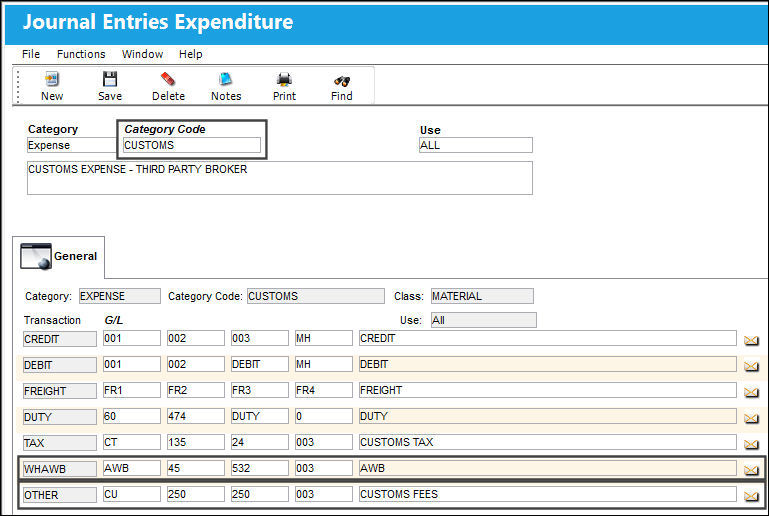
Task: Select the General tab label
Action: point(76,256)
